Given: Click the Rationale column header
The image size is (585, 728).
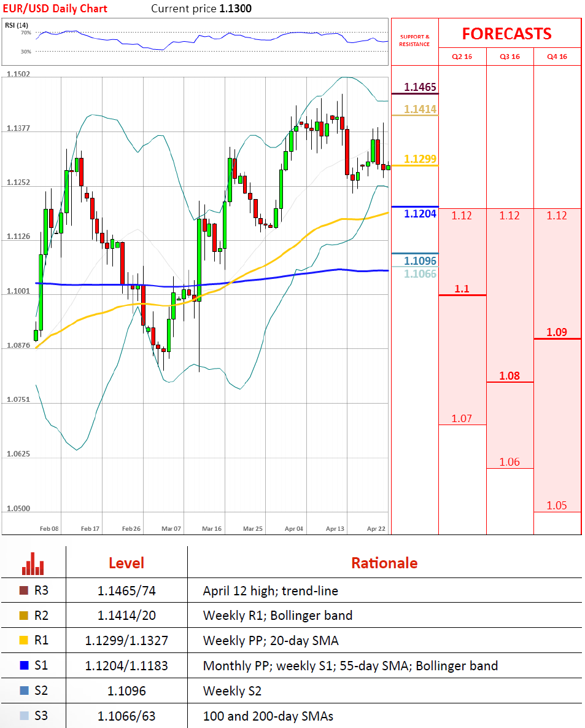Looking at the screenshot, I should [384, 563].
